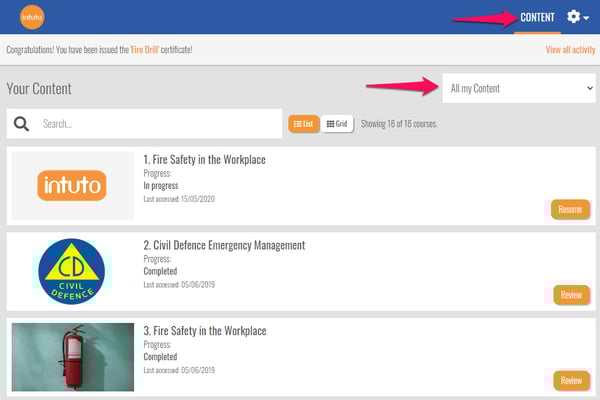
Task: Open the fire extinguisher thumbnail
Action: [x=73, y=357]
